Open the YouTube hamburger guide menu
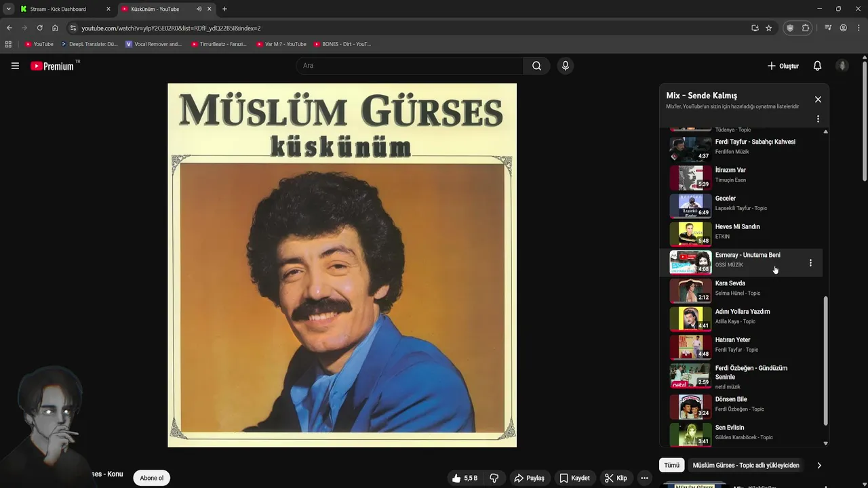The width and height of the screenshot is (868, 488). (15, 66)
